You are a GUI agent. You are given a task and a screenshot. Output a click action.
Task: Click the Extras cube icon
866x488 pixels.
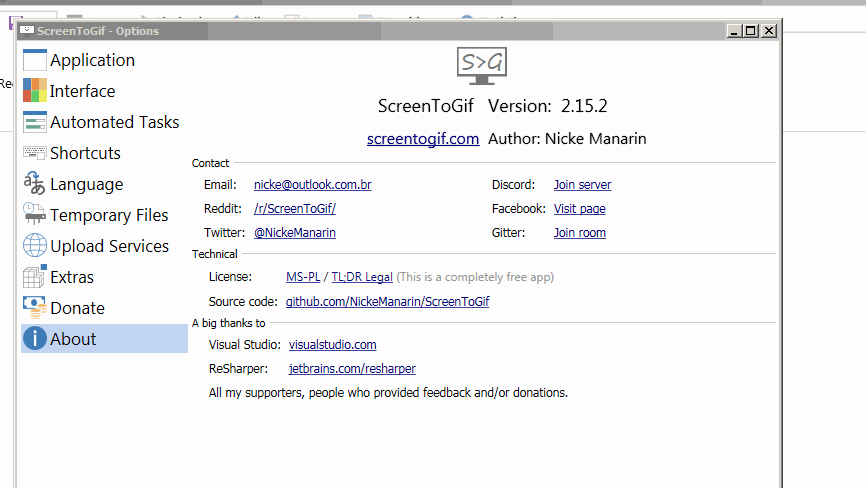35,277
